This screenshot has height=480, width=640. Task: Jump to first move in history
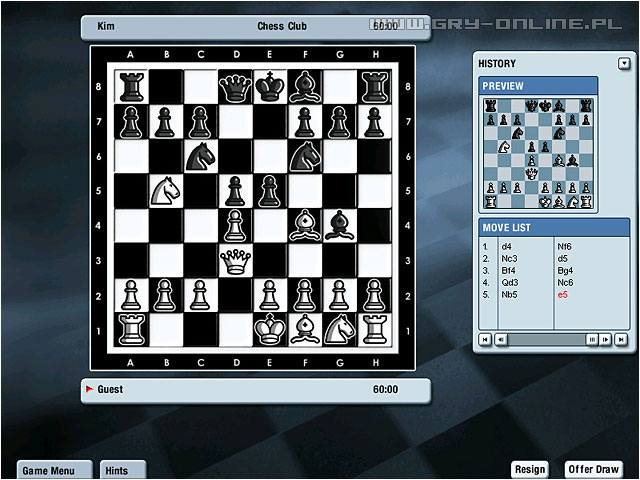pyautogui.click(x=486, y=340)
